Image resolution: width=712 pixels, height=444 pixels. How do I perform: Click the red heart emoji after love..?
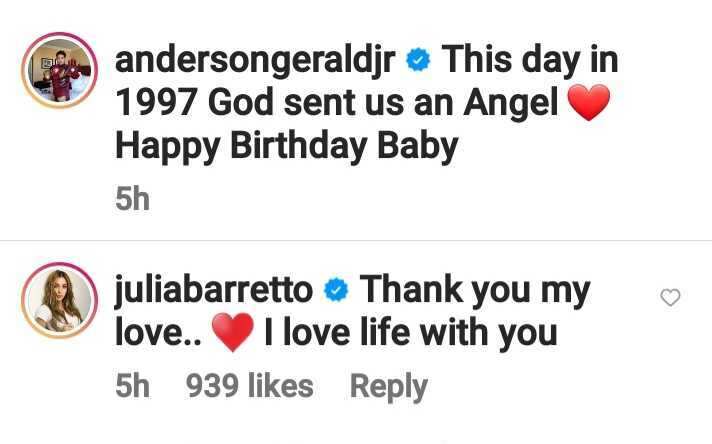tap(232, 332)
